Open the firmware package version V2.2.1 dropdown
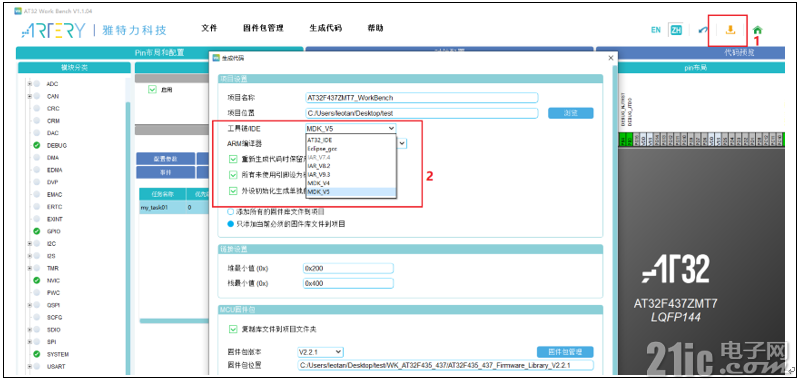800x384 pixels. tap(320, 352)
